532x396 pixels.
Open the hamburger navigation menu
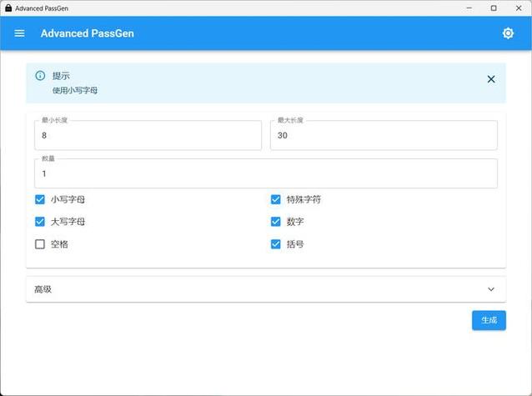pyautogui.click(x=19, y=33)
